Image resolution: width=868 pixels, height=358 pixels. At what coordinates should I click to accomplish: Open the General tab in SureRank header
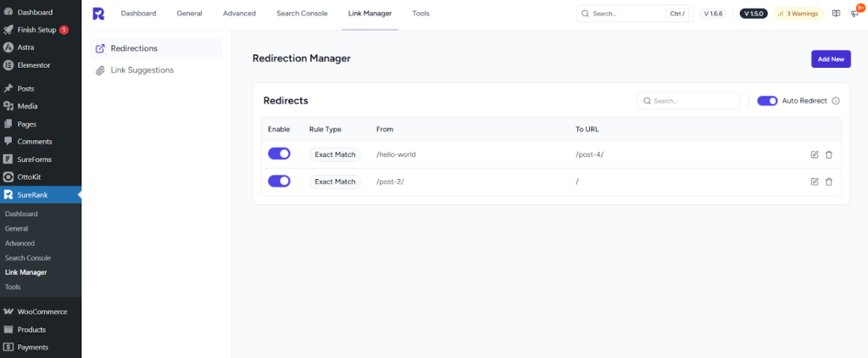tap(189, 14)
